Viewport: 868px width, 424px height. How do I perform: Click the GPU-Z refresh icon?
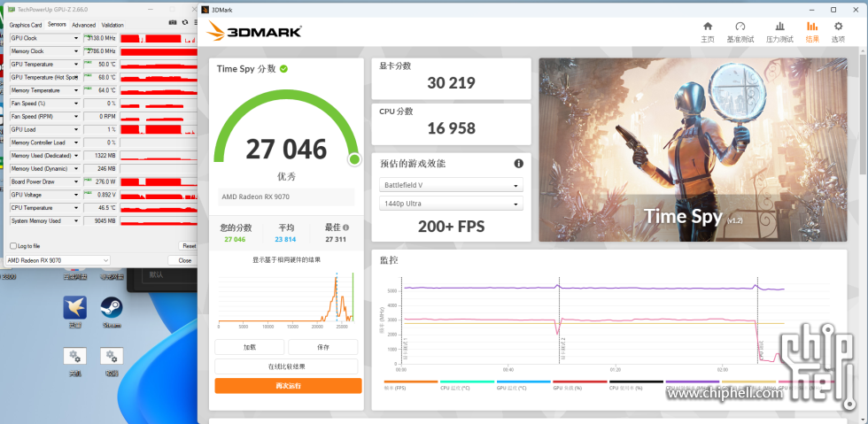(184, 23)
